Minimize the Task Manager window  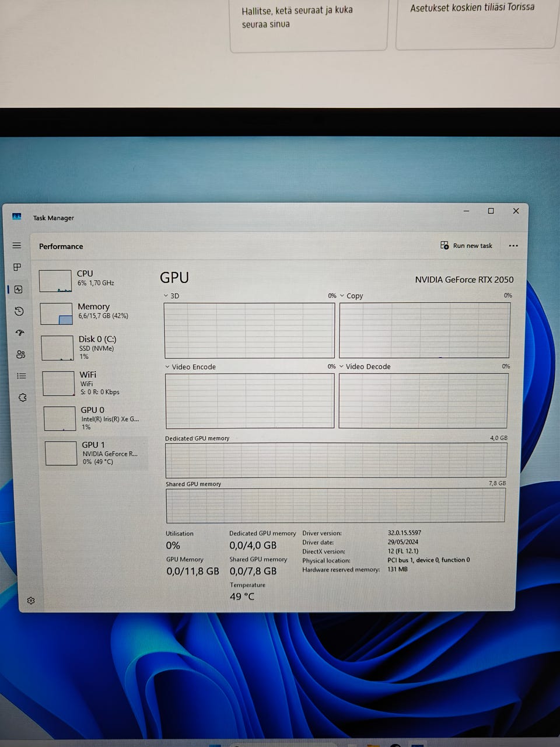point(466,211)
